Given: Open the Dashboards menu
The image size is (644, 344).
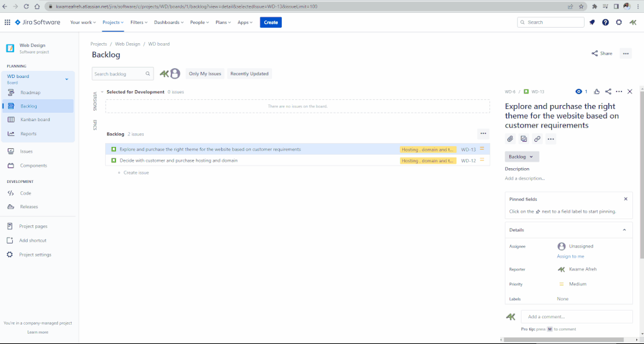Looking at the screenshot, I should coord(169,22).
